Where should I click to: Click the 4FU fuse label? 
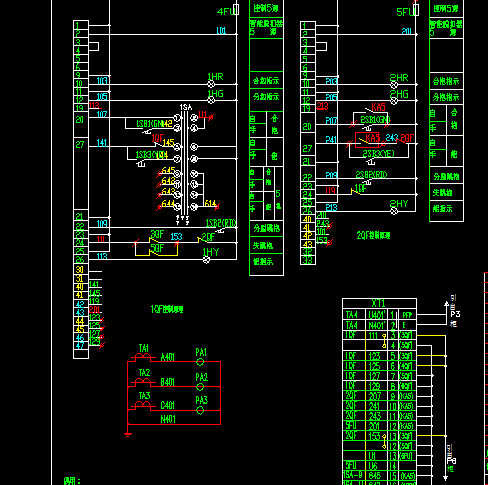click(226, 12)
